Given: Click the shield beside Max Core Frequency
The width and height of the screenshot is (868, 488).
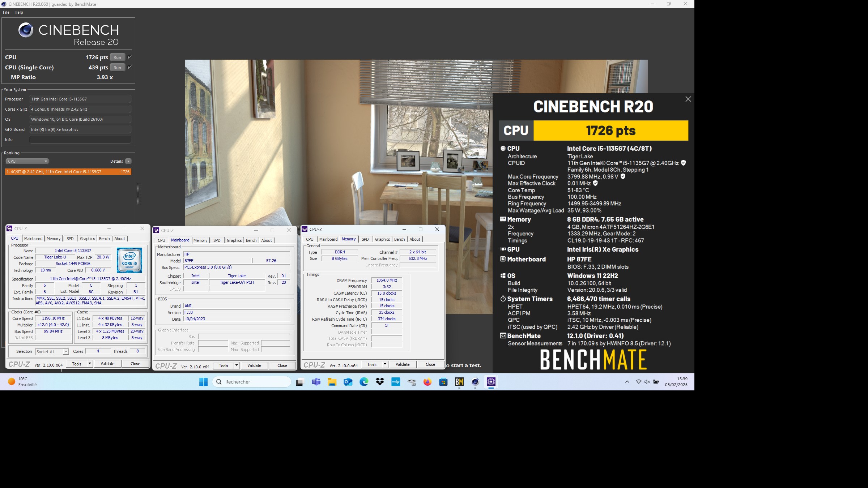Looking at the screenshot, I should (623, 176).
